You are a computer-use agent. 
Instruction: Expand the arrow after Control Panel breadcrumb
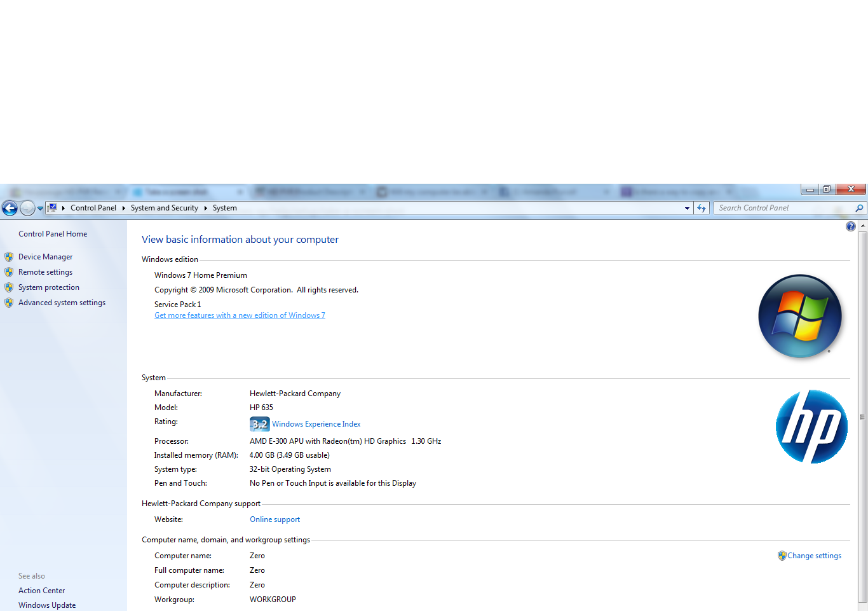[124, 208]
